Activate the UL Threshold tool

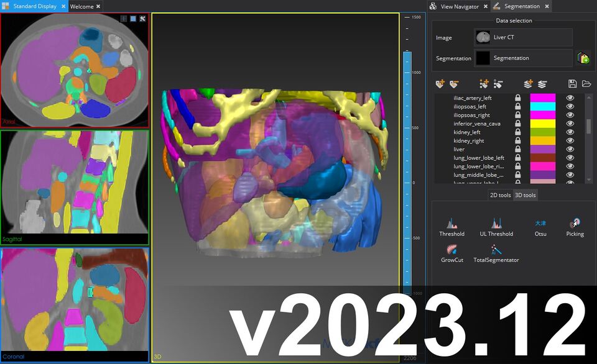pyautogui.click(x=496, y=227)
